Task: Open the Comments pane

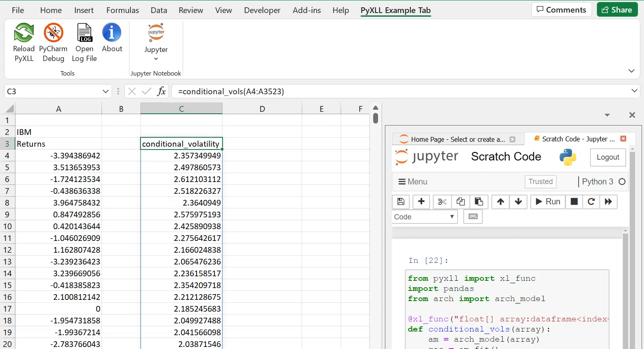Action: tap(562, 10)
